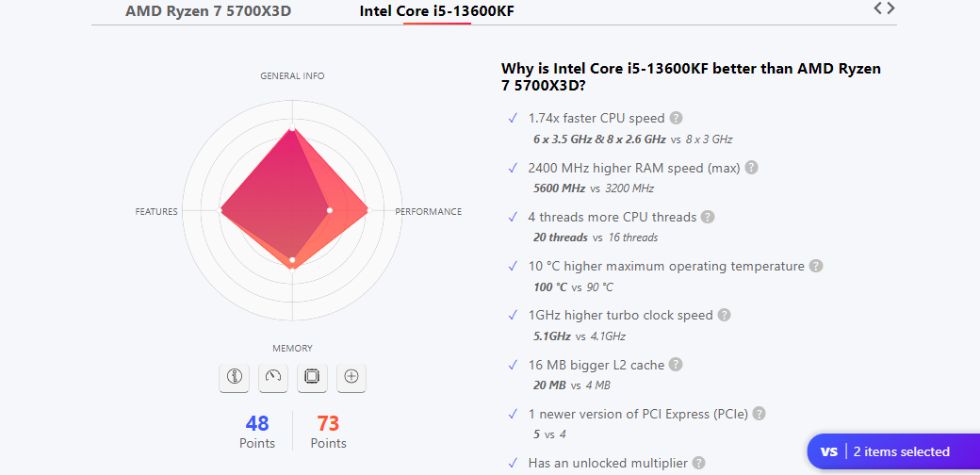The width and height of the screenshot is (980, 475).
Task: Open the vs 2 items selected button
Action: (x=893, y=451)
